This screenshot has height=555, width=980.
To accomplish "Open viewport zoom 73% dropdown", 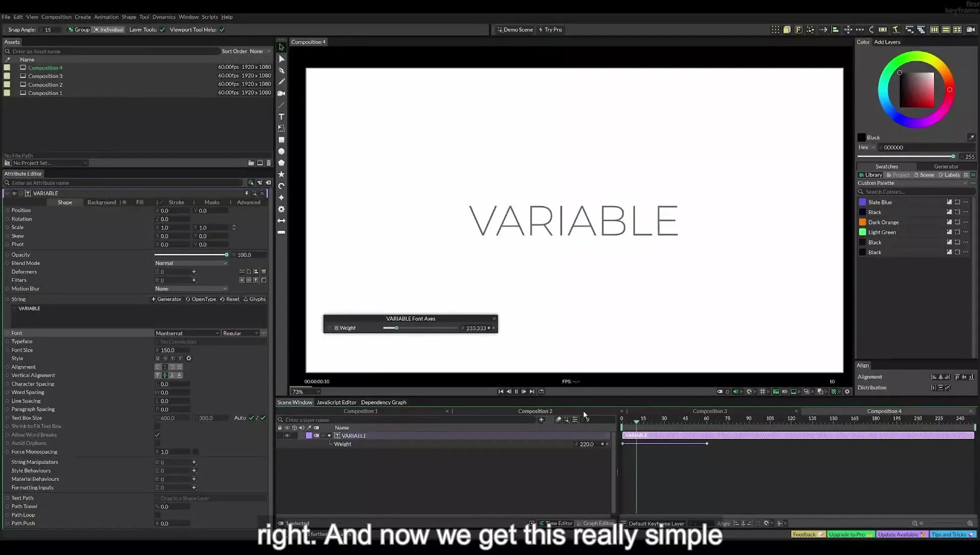I will [306, 392].
